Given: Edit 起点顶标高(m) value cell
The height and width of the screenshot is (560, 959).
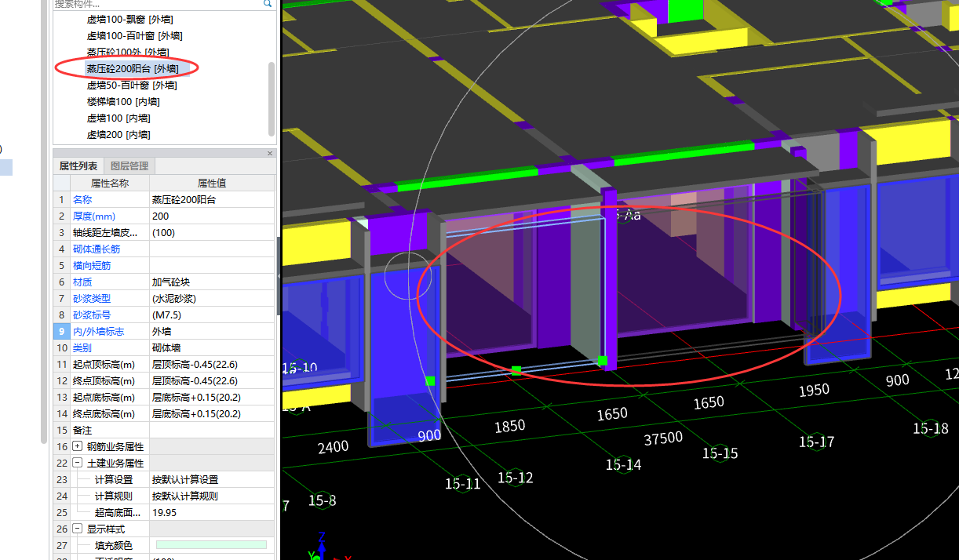Looking at the screenshot, I should point(212,364).
